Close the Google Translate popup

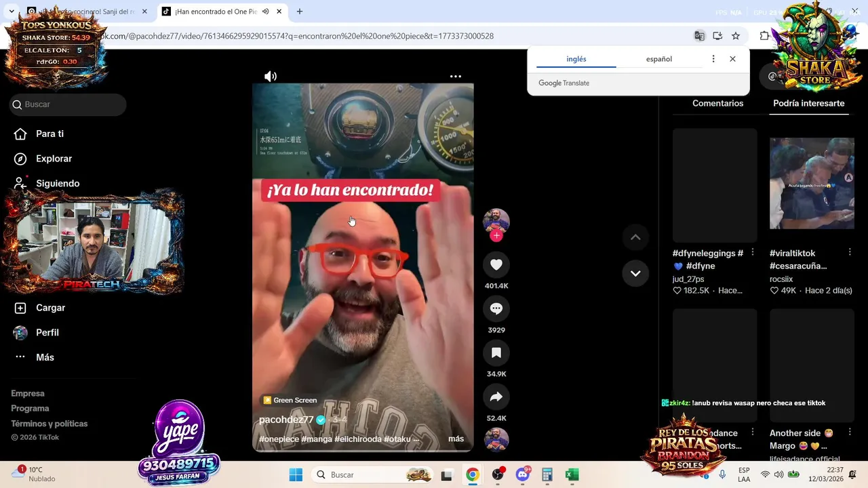click(732, 59)
